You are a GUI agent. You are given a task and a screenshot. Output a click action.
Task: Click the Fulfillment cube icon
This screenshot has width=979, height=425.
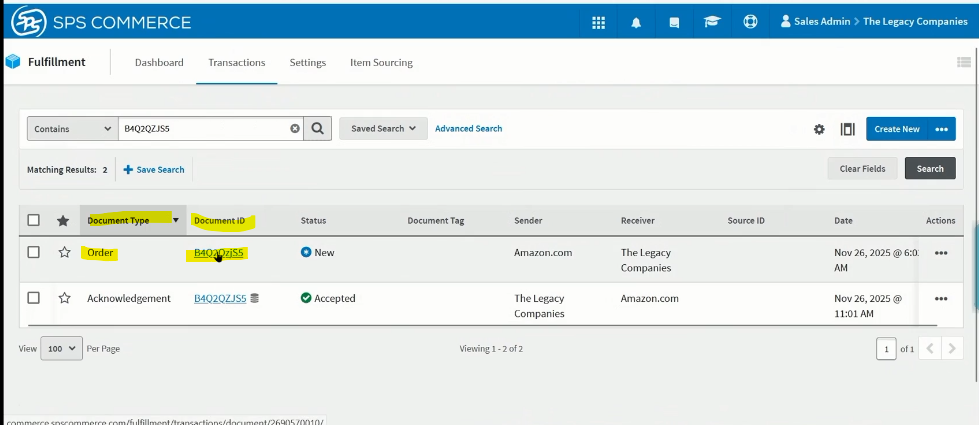tap(12, 62)
